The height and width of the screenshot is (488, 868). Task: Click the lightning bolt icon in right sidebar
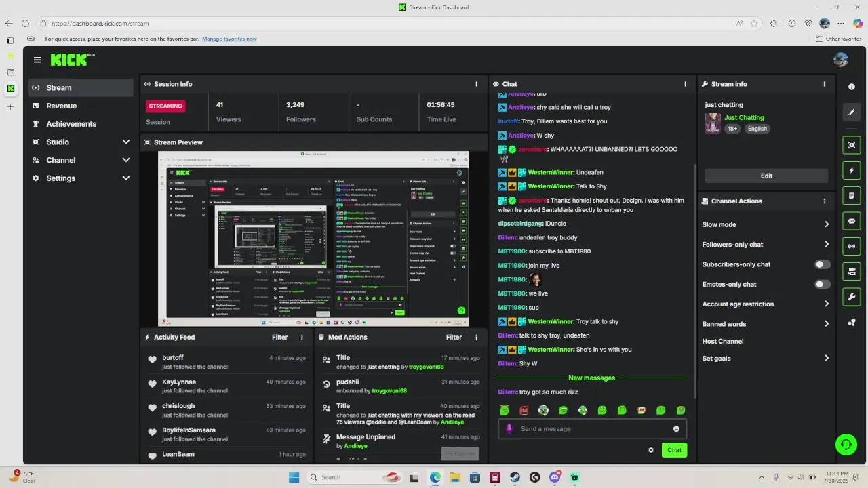tap(852, 170)
